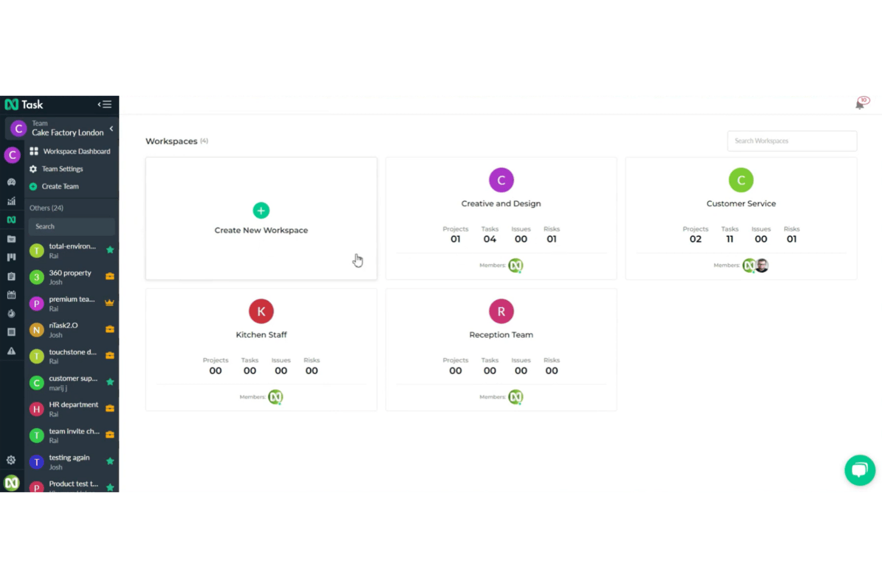
Task: Open the warning triangle risks icon
Action: 11,351
